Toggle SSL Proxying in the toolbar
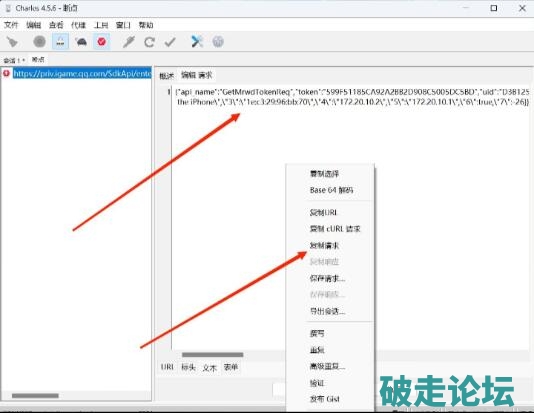 (x=60, y=42)
